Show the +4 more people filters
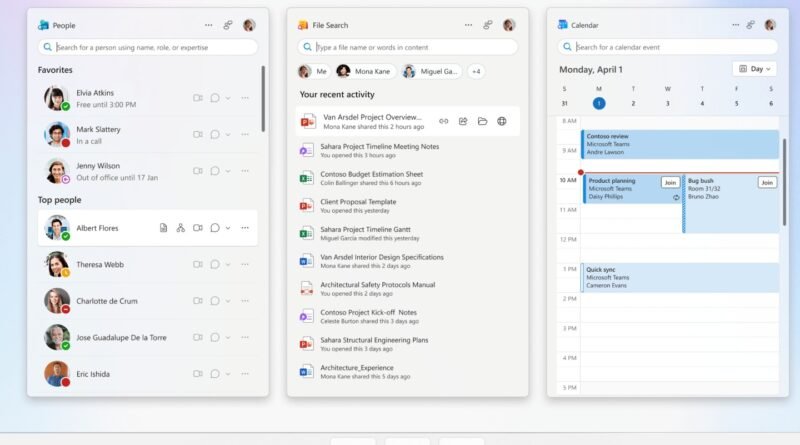800x445 pixels. click(476, 71)
